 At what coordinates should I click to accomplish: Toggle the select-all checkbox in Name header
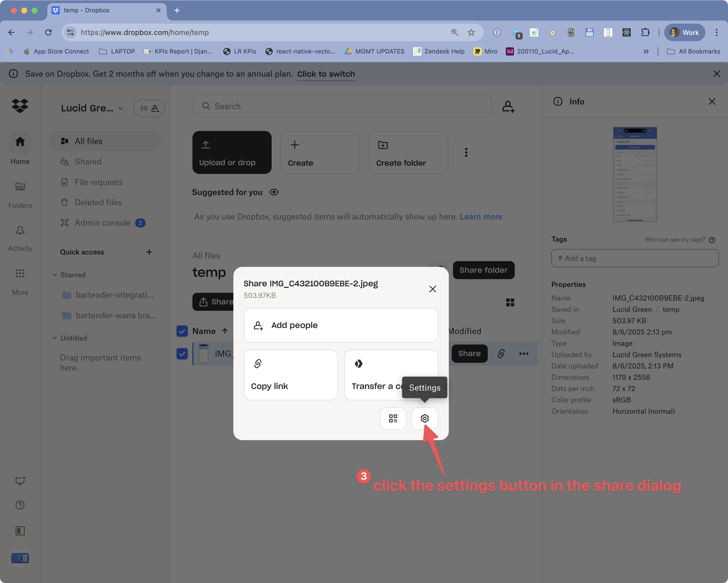pyautogui.click(x=182, y=331)
